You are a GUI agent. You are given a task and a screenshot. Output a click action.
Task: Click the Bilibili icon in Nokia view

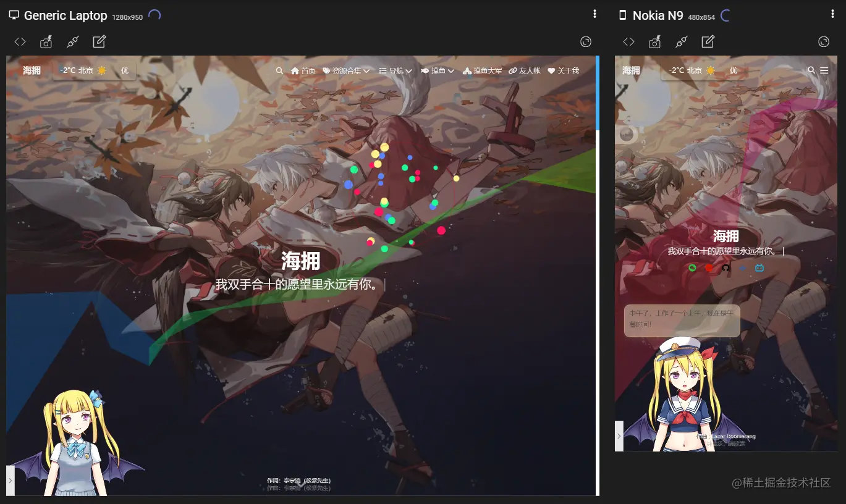tap(759, 268)
